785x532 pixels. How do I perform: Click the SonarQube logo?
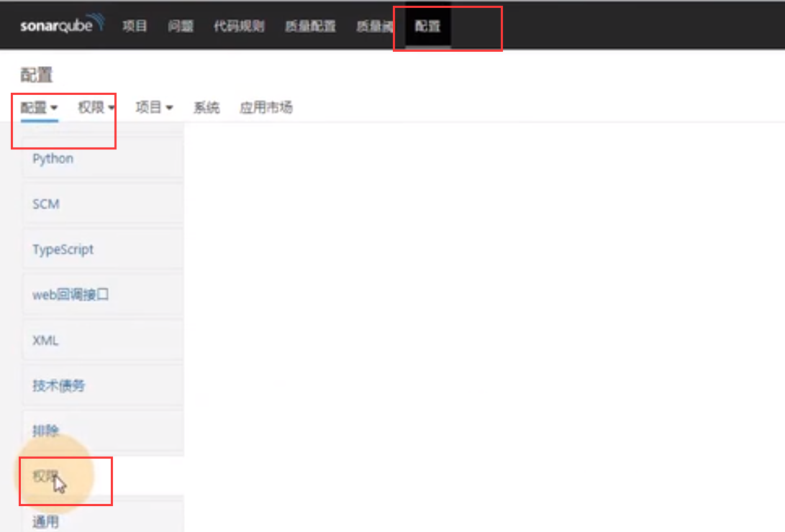pyautogui.click(x=62, y=26)
